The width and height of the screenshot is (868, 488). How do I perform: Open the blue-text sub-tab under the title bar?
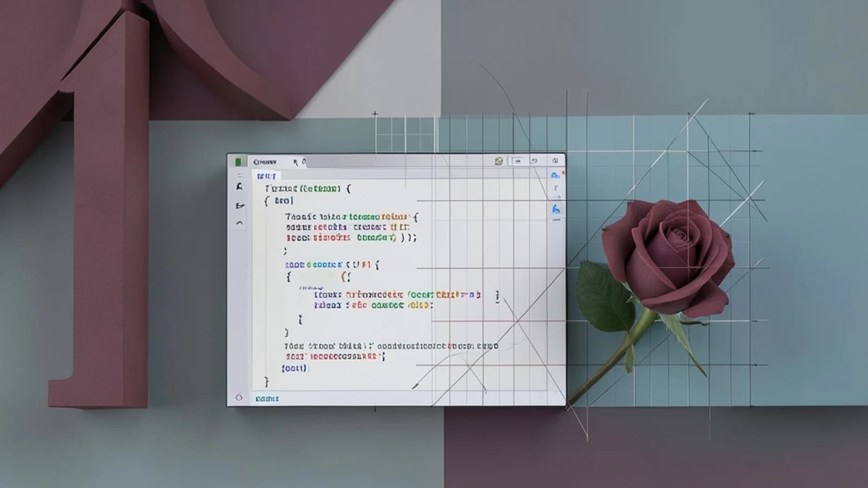(266, 176)
